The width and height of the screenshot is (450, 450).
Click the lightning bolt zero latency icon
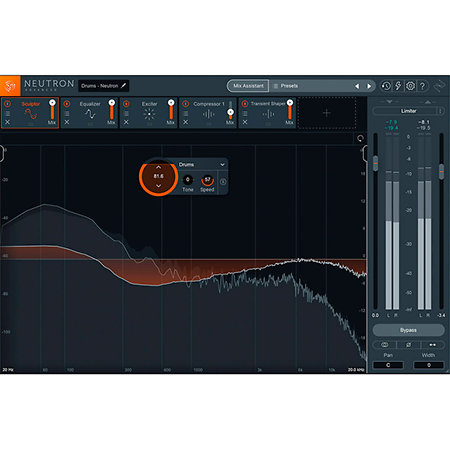click(398, 86)
